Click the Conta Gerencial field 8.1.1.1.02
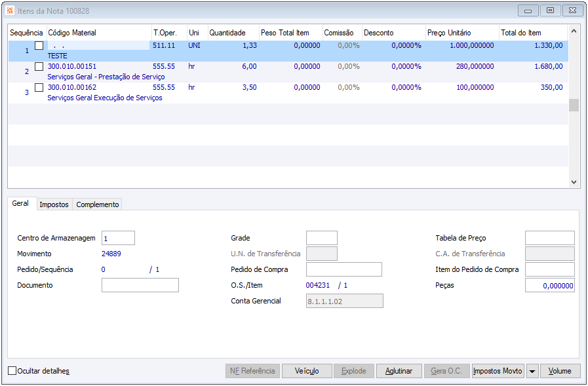The height and width of the screenshot is (386, 588). 345,301
